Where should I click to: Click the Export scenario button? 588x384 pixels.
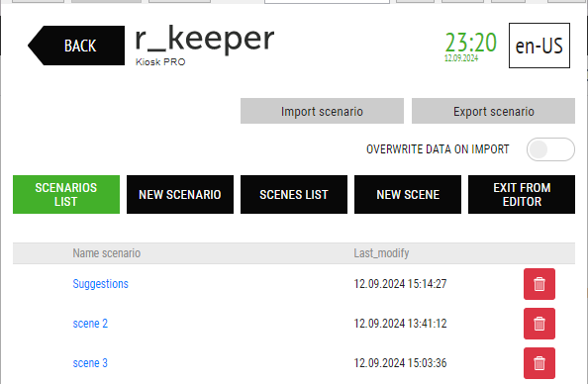[x=494, y=111]
